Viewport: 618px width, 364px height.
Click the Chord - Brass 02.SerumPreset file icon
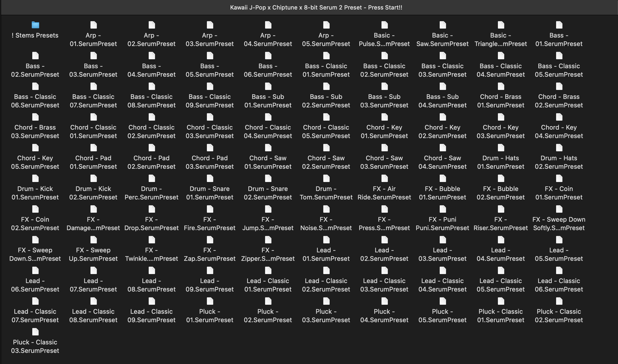pyautogui.click(x=559, y=87)
